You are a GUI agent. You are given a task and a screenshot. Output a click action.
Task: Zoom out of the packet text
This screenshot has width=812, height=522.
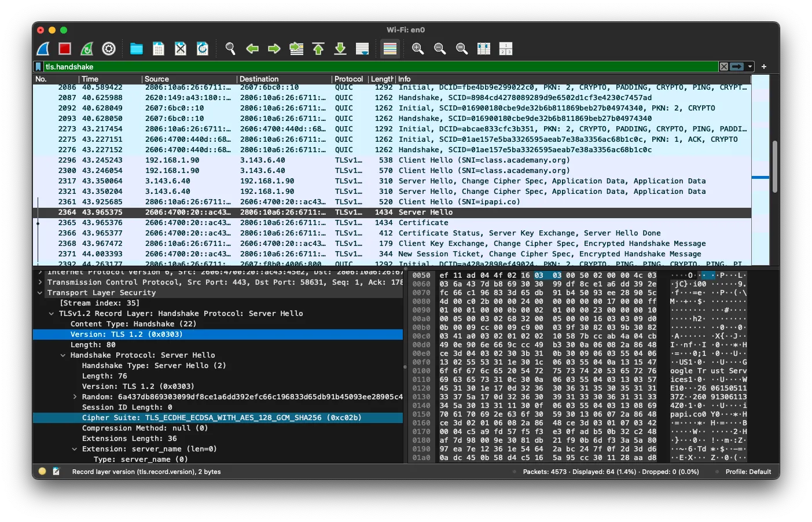440,49
